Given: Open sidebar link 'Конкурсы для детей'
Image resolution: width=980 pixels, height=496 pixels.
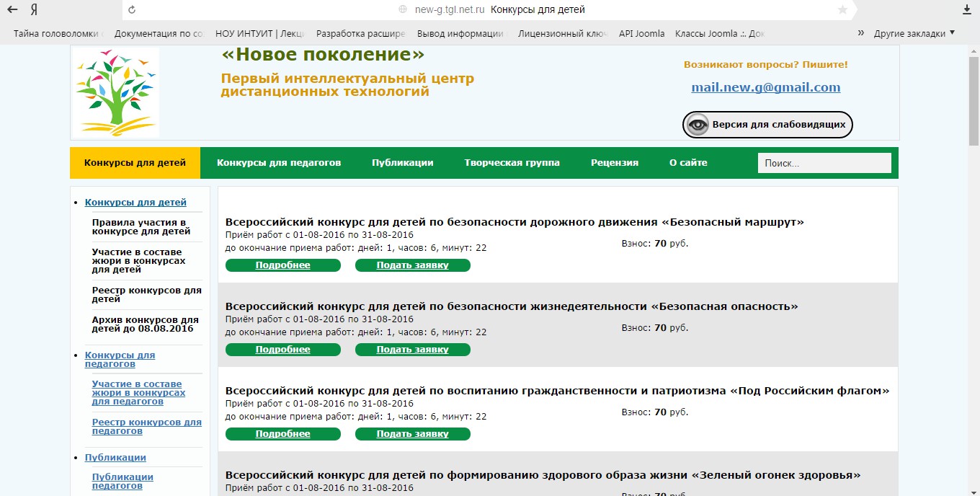Looking at the screenshot, I should tap(135, 203).
